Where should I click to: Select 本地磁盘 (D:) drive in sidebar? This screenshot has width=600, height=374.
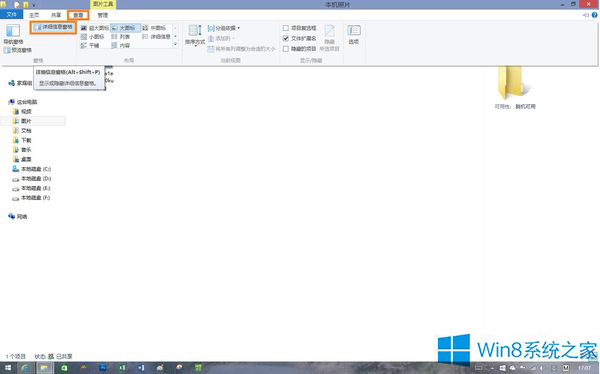(32, 178)
